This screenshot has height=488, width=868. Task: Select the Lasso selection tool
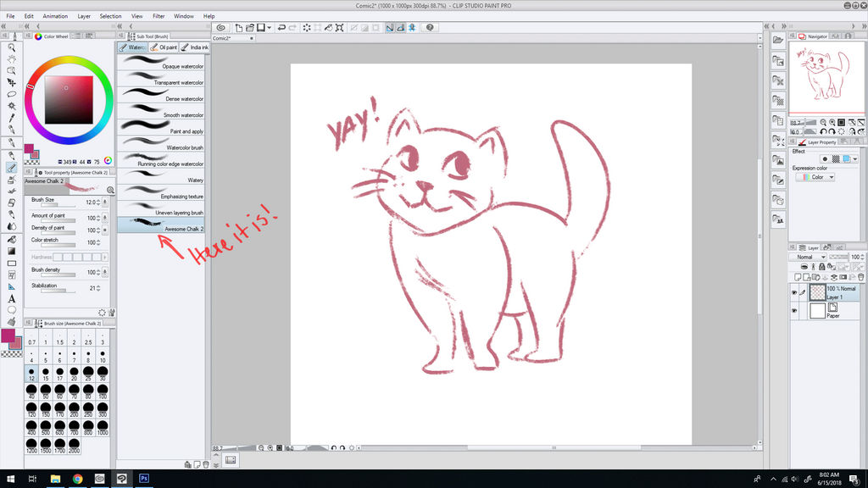pyautogui.click(x=12, y=94)
